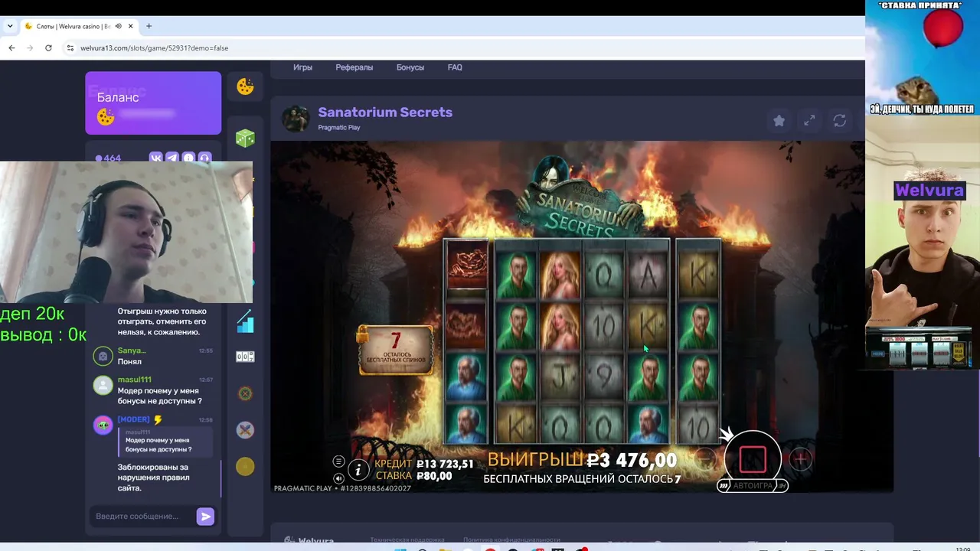View site information icon in address bar
The image size is (980, 551).
70,47
